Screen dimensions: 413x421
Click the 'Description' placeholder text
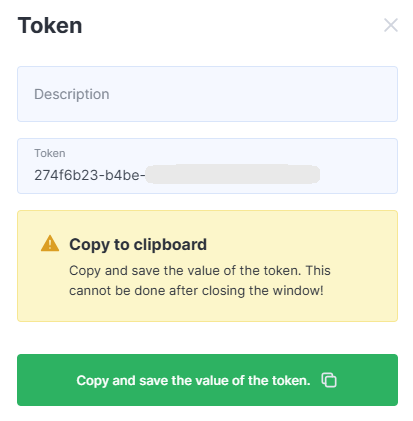(x=72, y=94)
